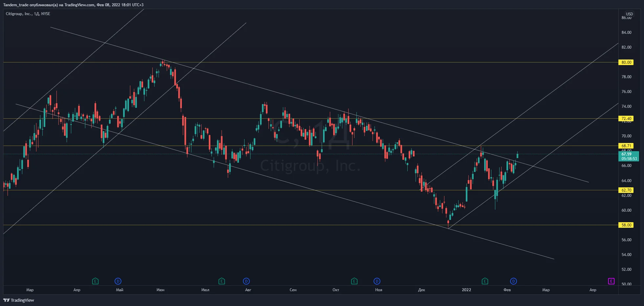
Task: Show the dividend marker near the Фев label
Action: (513, 281)
